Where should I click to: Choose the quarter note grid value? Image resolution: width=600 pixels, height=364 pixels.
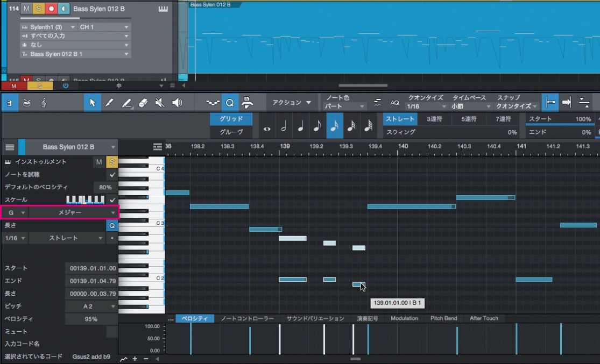tap(301, 126)
